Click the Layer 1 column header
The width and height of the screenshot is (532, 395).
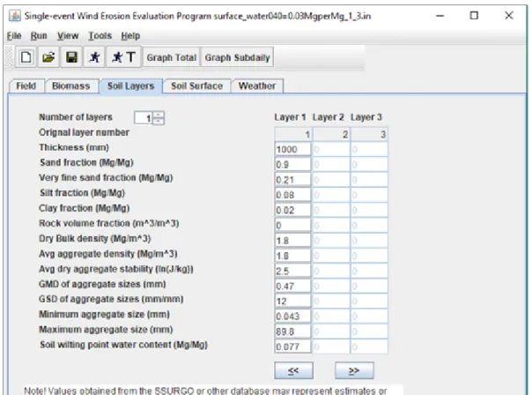(x=290, y=117)
